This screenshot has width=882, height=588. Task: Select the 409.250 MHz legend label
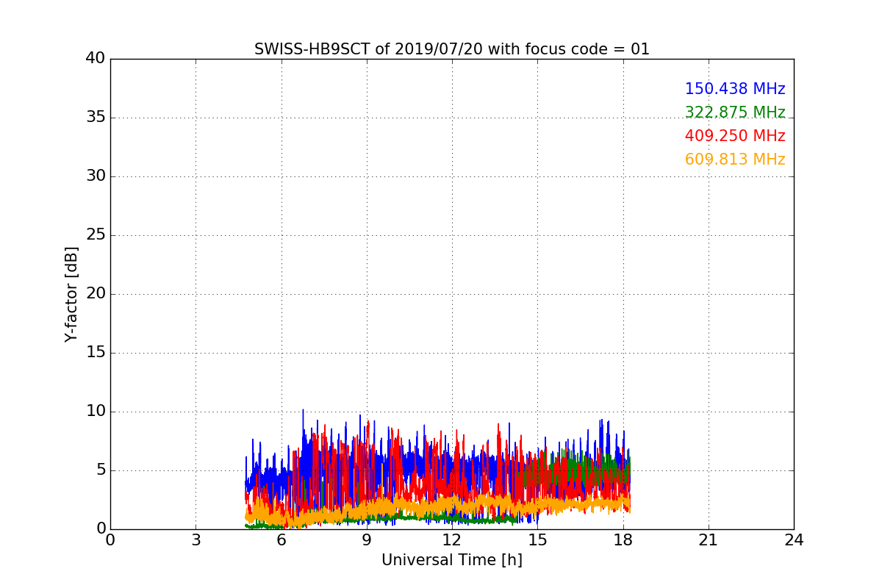coord(735,136)
